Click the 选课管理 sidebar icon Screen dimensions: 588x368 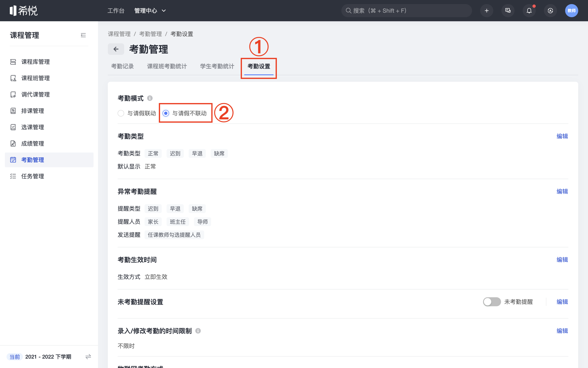click(x=13, y=127)
